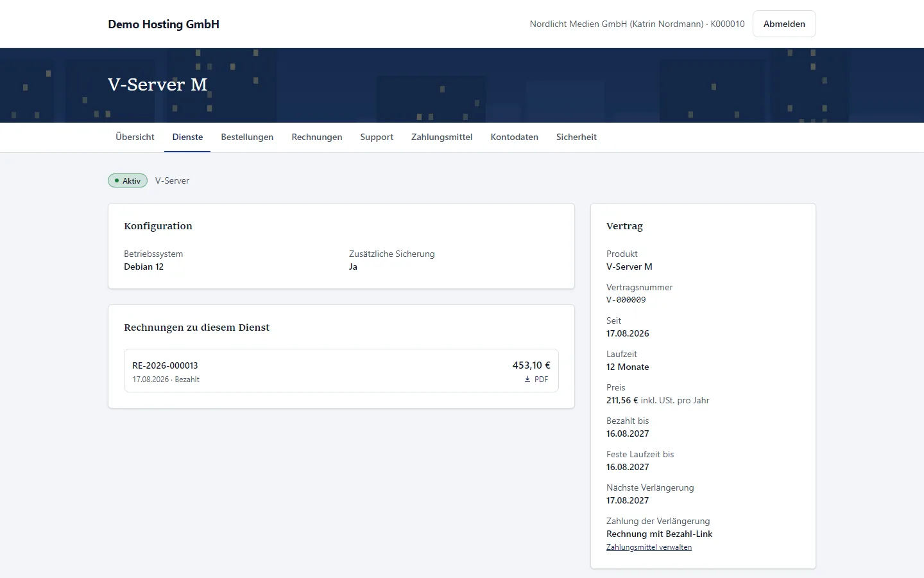Click the Produkt value V-Server M

pos(629,267)
